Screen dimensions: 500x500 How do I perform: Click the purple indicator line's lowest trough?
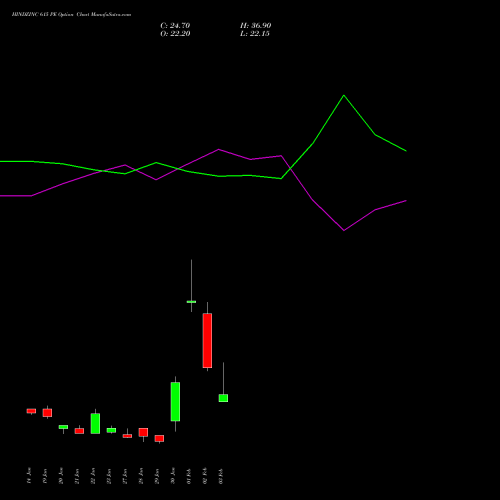[x=344, y=230]
